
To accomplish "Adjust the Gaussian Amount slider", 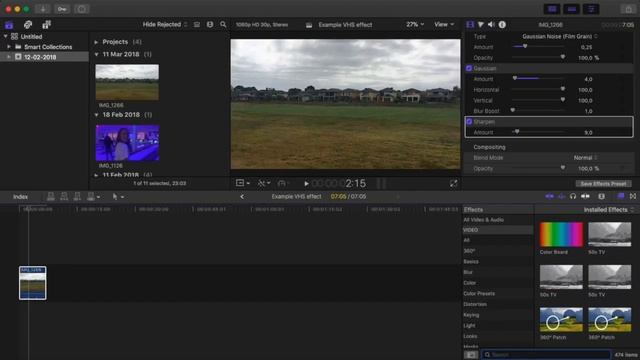I will pyautogui.click(x=515, y=78).
